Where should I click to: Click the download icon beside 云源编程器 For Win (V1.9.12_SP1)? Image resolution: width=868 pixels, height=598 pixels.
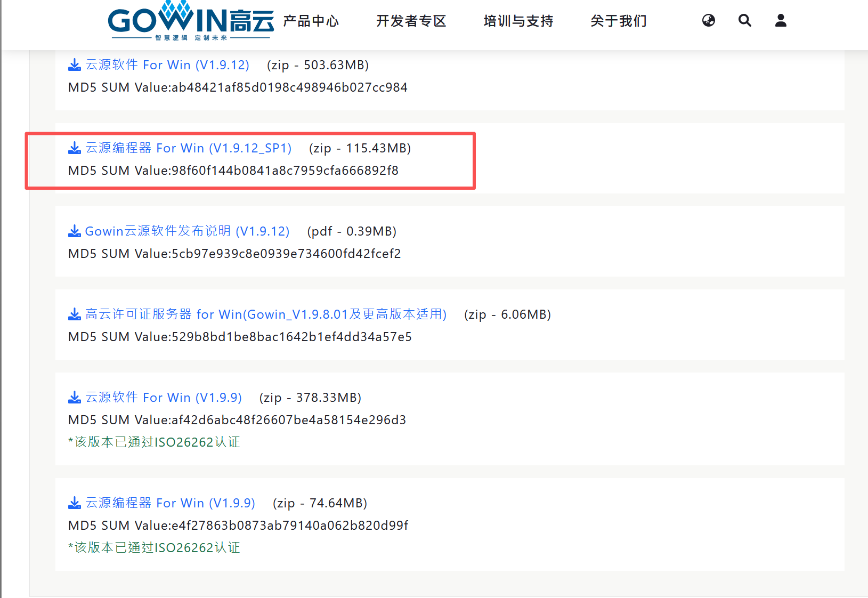[74, 148]
